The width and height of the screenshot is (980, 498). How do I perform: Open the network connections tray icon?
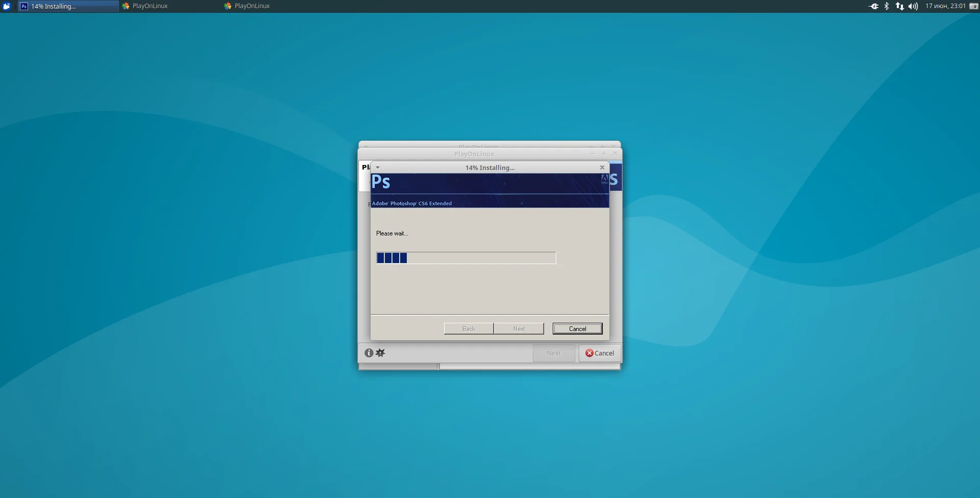(x=899, y=6)
